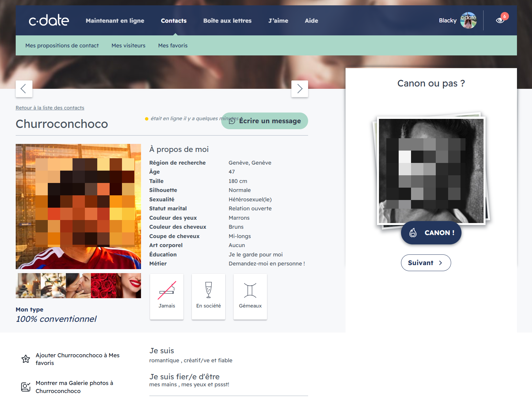This screenshot has width=532, height=404.
Task: Click the red lips smile thumbnail
Action: (x=128, y=285)
